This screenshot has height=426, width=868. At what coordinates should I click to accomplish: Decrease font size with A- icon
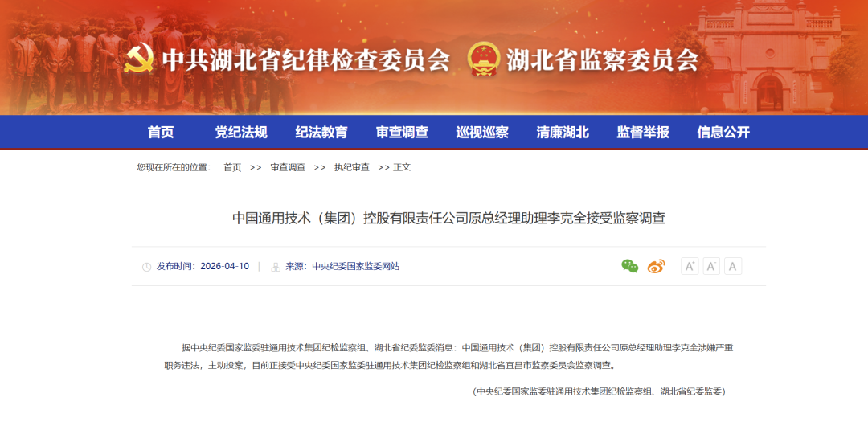click(x=711, y=267)
